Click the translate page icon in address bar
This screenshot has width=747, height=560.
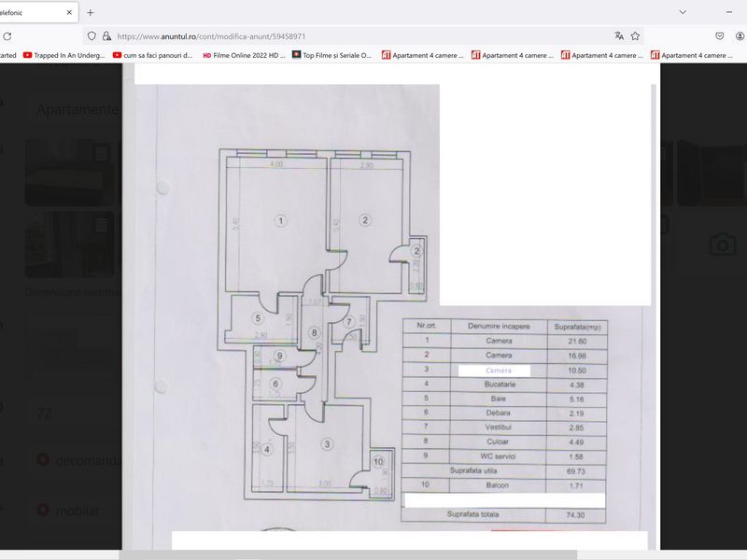619,35
